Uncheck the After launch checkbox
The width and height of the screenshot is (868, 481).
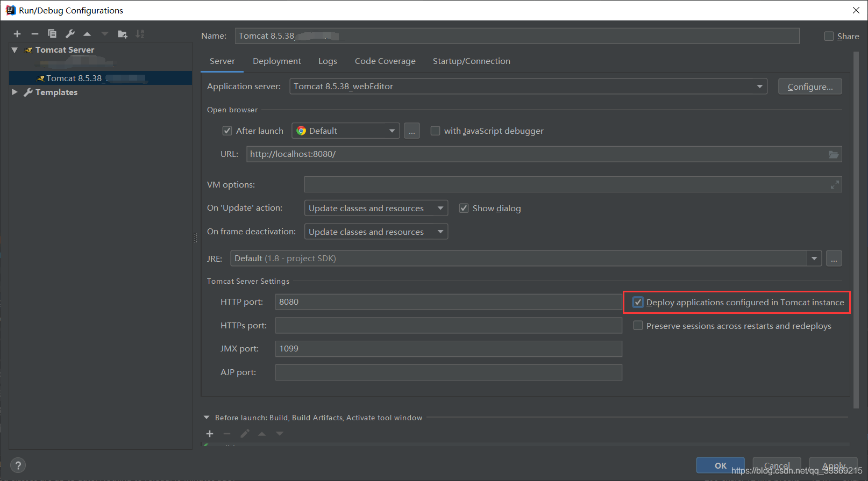(227, 131)
